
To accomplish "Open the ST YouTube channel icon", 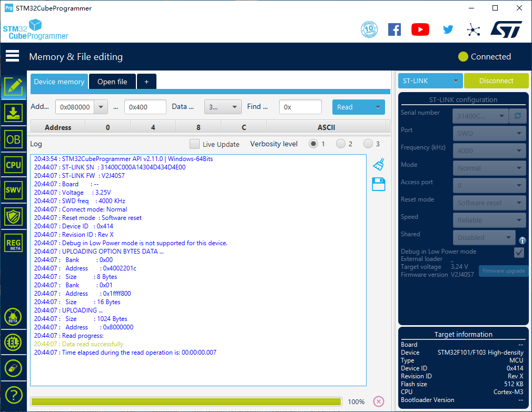I will click(420, 29).
